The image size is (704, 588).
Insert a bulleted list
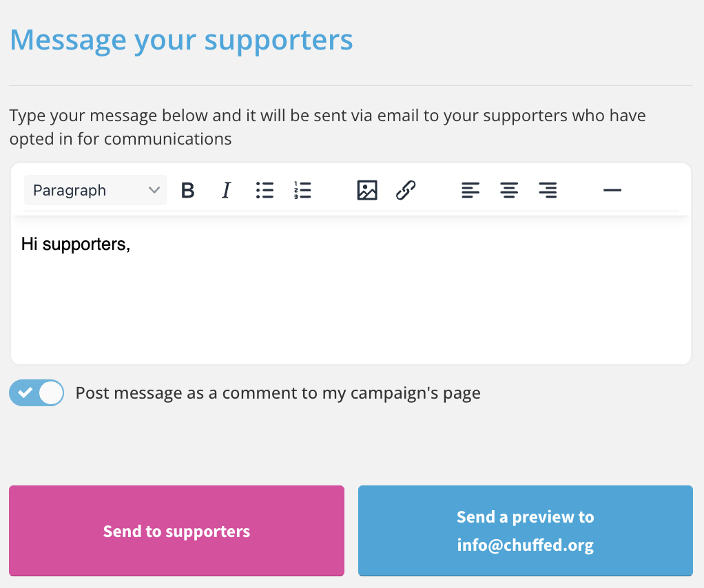pyautogui.click(x=265, y=190)
